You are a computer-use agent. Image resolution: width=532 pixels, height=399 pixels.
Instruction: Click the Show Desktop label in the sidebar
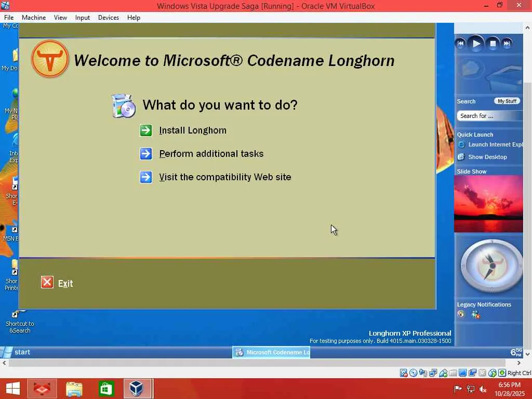(487, 157)
